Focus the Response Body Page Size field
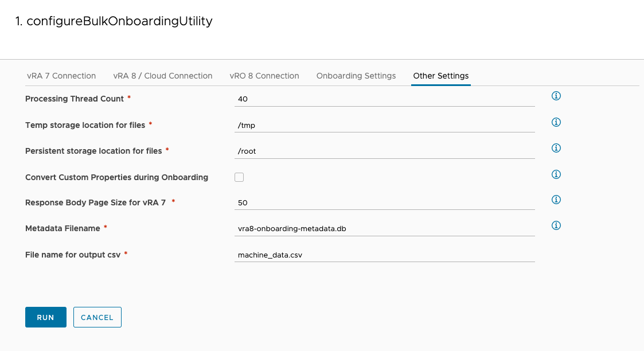Viewport: 644px width, 351px height. point(384,203)
